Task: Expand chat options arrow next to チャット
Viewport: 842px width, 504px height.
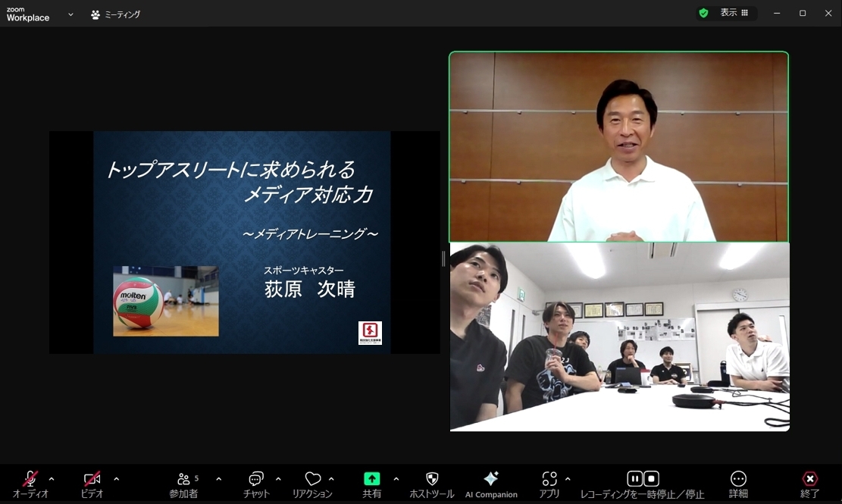Action: 278,479
